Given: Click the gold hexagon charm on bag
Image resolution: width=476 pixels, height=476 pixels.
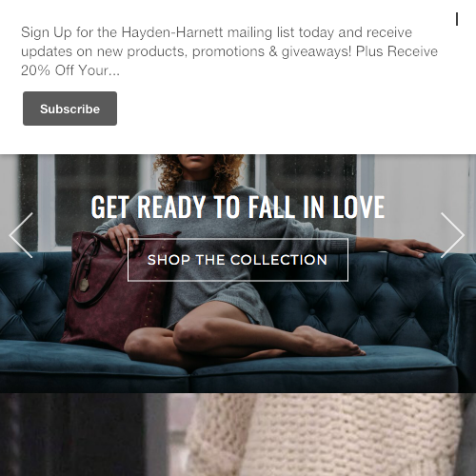Looking at the screenshot, I should tap(84, 285).
